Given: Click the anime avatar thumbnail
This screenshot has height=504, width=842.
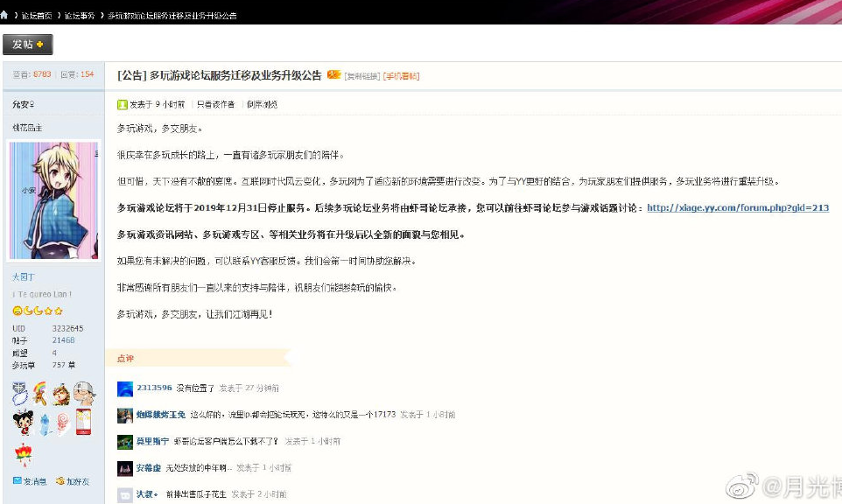Looking at the screenshot, I should [53, 199].
